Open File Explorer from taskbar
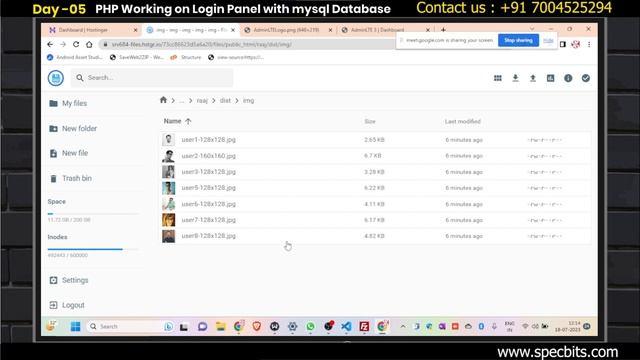The height and width of the screenshot is (360, 640). pyautogui.click(x=220, y=327)
